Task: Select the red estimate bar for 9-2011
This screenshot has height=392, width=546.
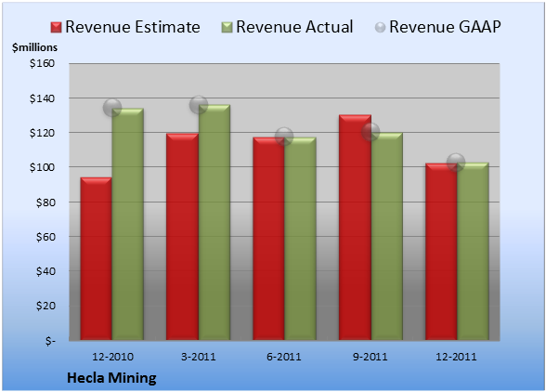Action: pos(355,228)
